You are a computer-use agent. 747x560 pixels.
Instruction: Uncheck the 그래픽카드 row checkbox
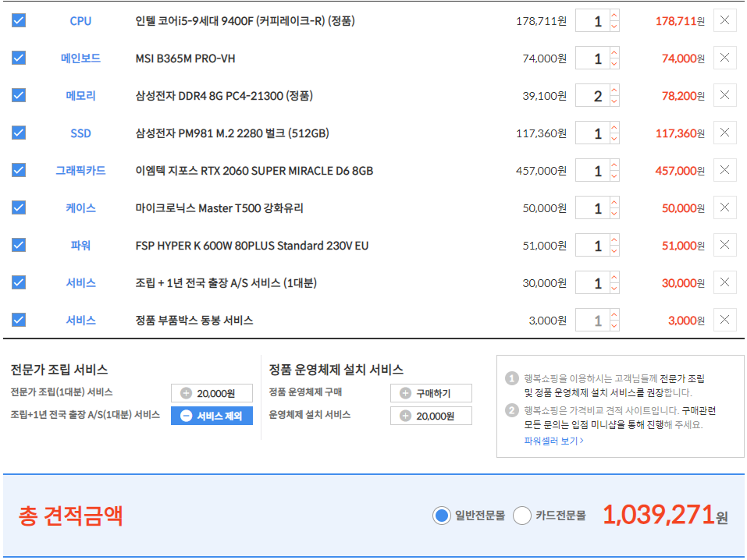(19, 170)
